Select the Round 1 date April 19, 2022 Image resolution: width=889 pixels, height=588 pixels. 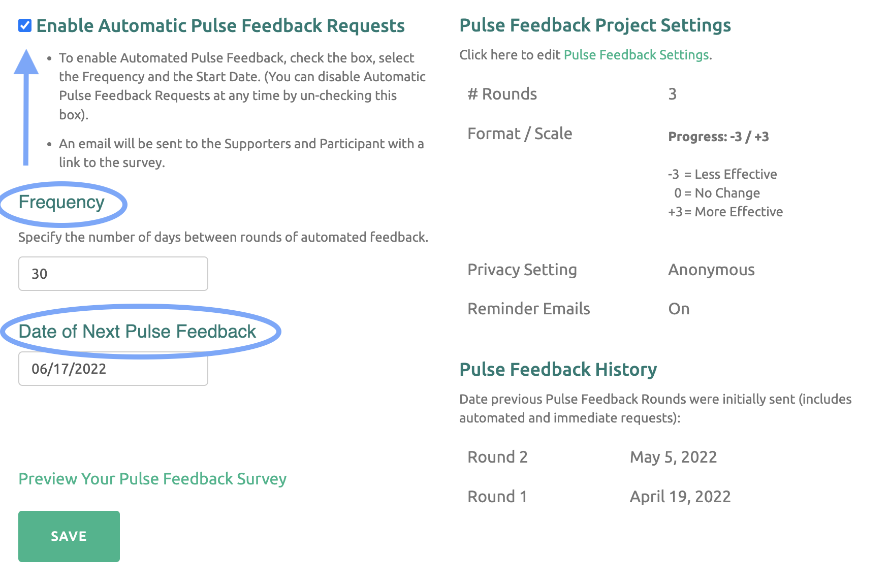680,497
